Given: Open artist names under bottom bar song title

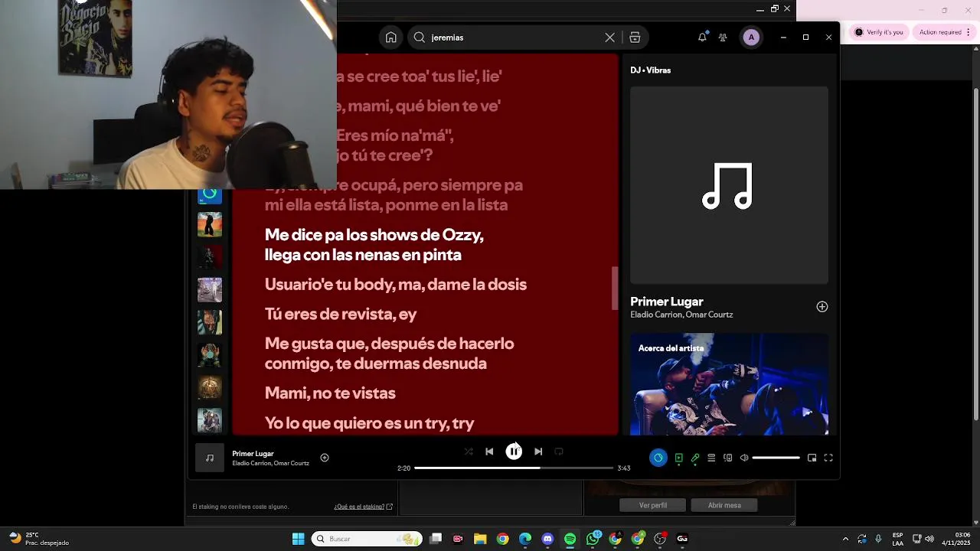Looking at the screenshot, I should tap(270, 463).
